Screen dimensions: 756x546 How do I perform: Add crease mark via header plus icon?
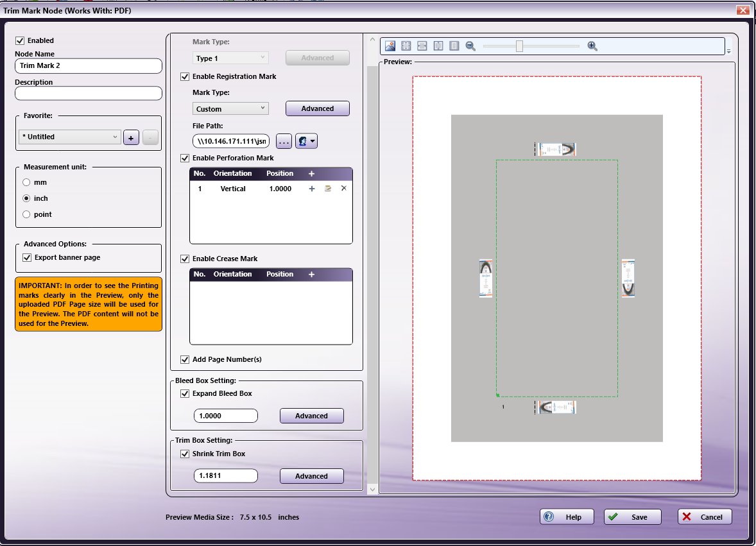[x=311, y=274]
